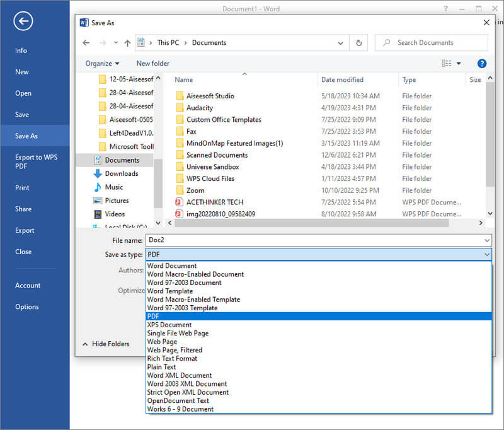Expand the Organize dropdown menu
Viewport: 504px width, 430px height.
click(x=102, y=64)
